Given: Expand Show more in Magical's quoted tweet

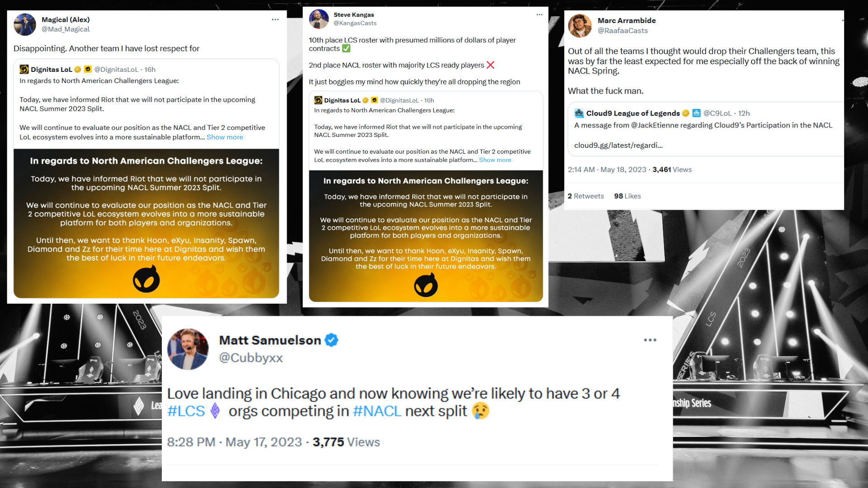Looking at the screenshot, I should [x=225, y=137].
